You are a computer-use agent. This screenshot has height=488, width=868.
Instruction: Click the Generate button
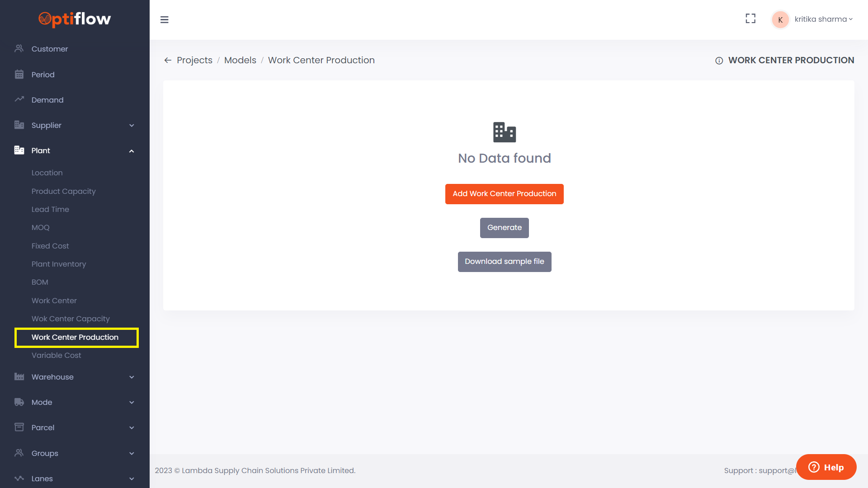[x=504, y=228]
